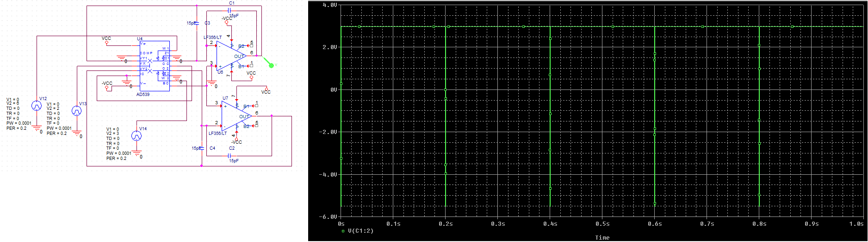868x242 pixels.
Task: Click the V(C1:2) trace legend label
Action: [360, 231]
